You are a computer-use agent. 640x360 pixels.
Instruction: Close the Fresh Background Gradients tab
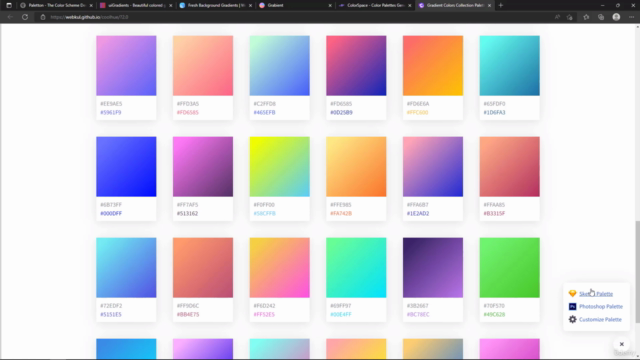pos(250,5)
